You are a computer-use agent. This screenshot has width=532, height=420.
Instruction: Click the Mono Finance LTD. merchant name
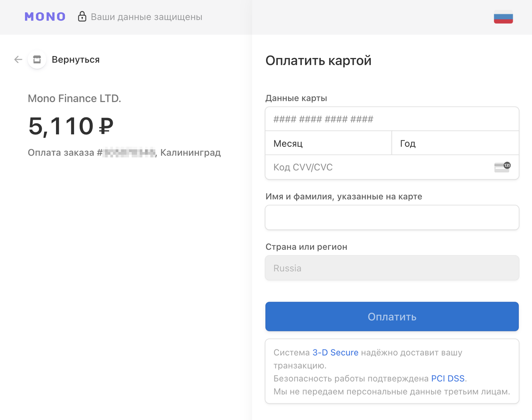click(x=75, y=98)
